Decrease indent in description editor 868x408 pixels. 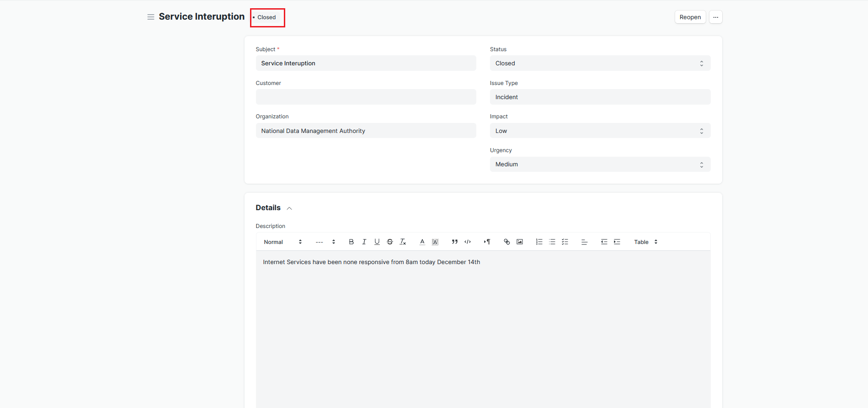604,242
